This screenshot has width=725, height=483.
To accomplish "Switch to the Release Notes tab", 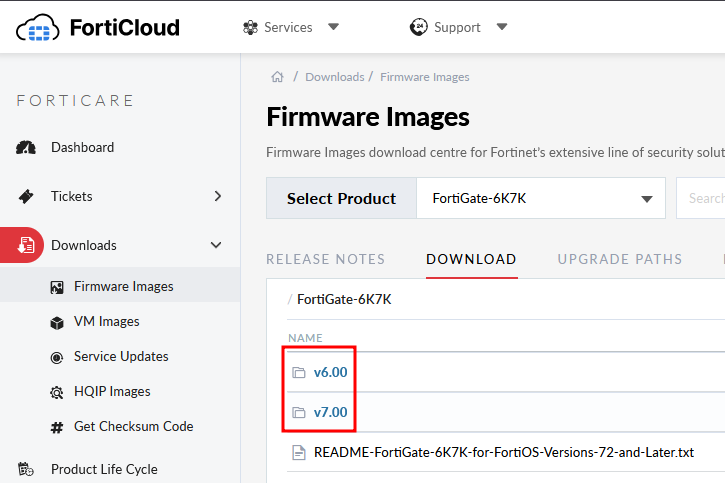I will pos(325,259).
